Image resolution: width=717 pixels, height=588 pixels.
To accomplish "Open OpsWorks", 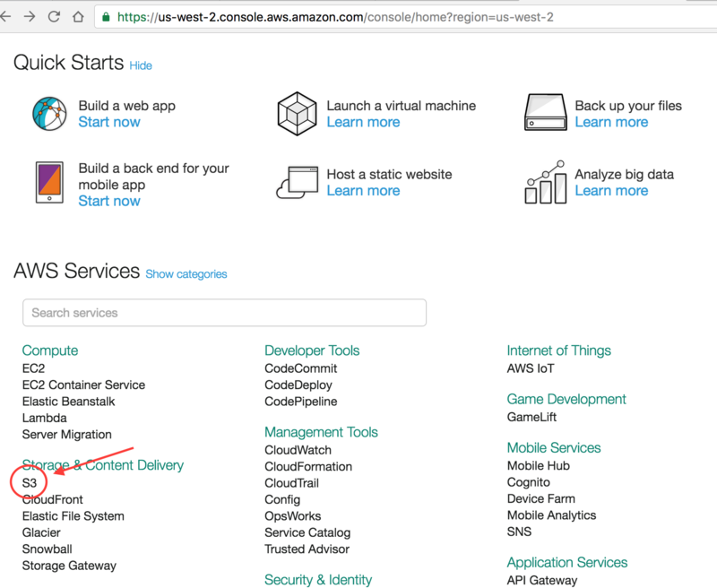I will click(x=293, y=516).
